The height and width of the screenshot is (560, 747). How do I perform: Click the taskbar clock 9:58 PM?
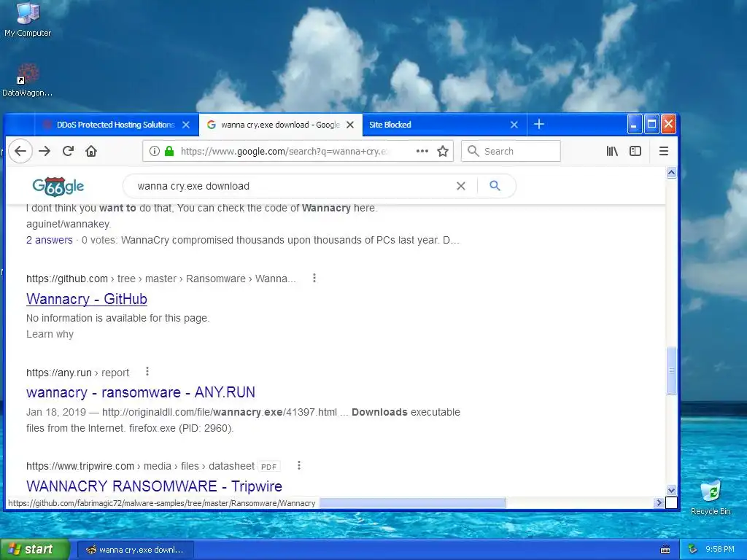pyautogui.click(x=720, y=550)
